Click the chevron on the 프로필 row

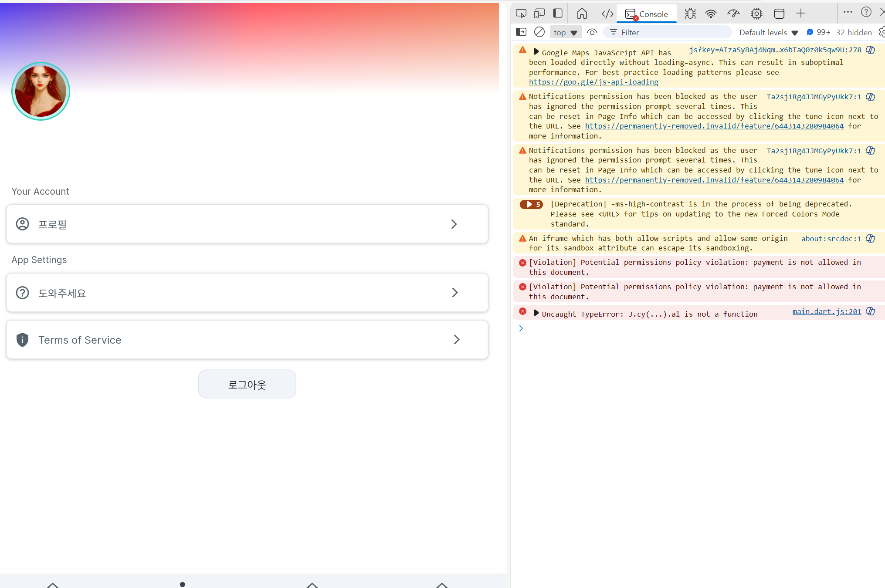(454, 224)
